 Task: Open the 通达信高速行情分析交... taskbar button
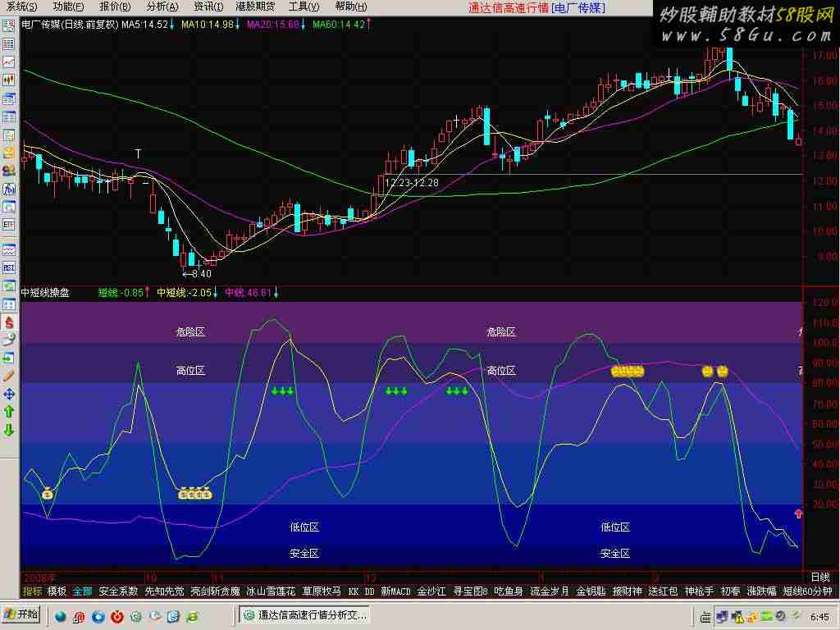304,615
